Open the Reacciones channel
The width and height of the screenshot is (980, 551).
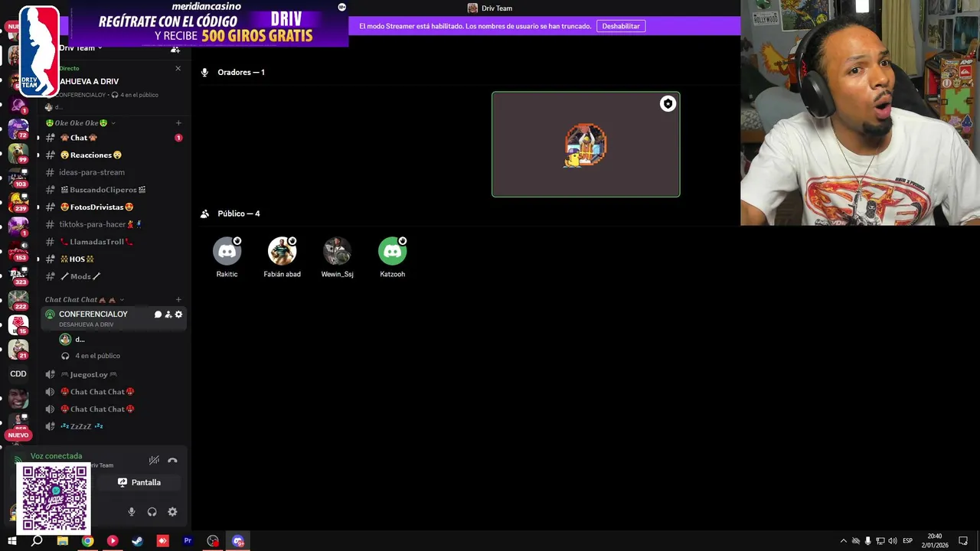pyautogui.click(x=113, y=155)
